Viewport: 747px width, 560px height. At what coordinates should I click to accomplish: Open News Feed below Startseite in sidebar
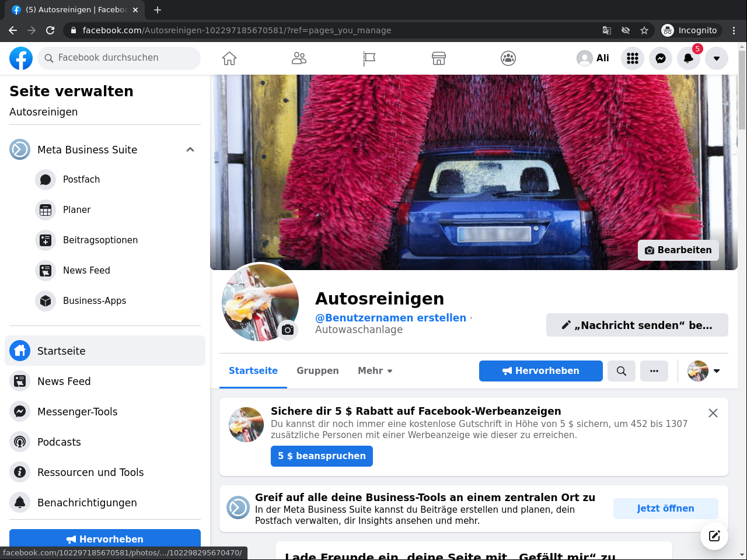coord(105,381)
